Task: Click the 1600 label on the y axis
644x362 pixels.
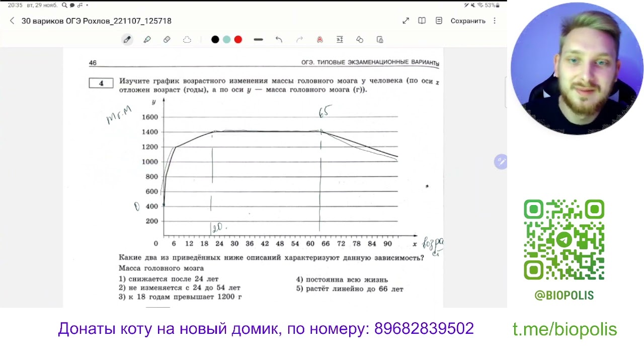Action: coord(150,117)
